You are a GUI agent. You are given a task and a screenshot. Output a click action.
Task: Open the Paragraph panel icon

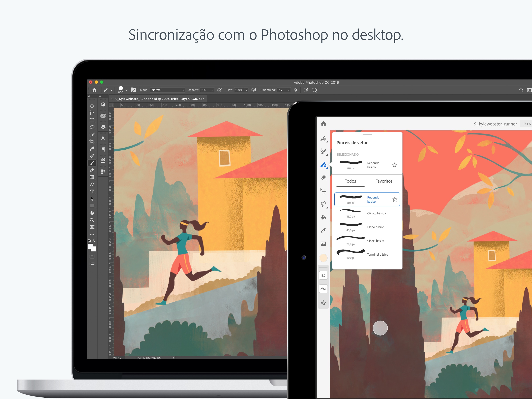click(103, 149)
